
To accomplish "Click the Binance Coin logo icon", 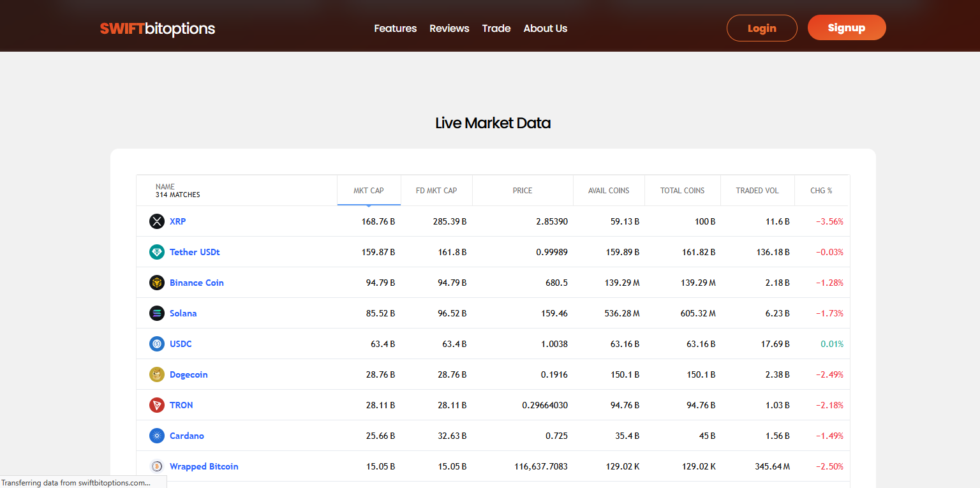I will pyautogui.click(x=157, y=283).
